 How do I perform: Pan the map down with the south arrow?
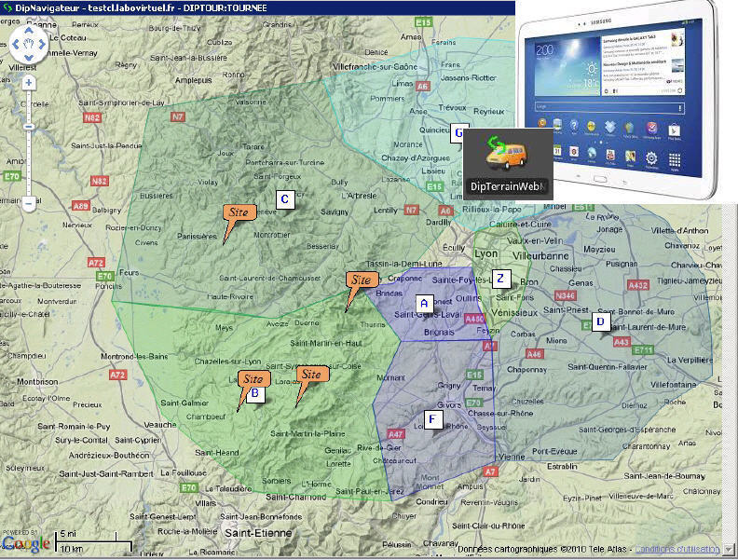pyautogui.click(x=29, y=58)
